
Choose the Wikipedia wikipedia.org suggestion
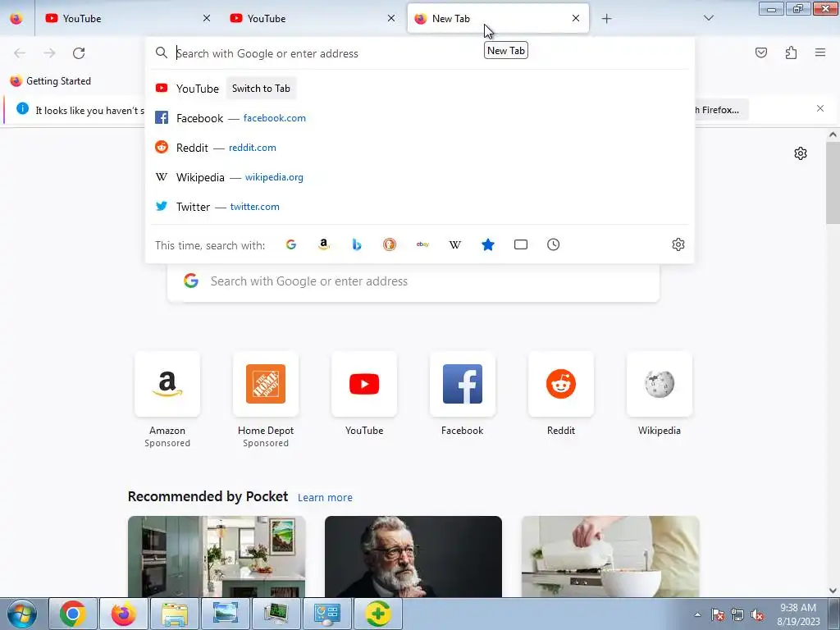(x=419, y=177)
